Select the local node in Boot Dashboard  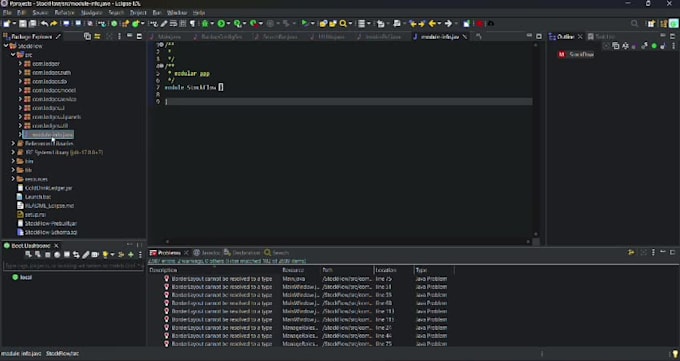[x=26, y=277]
